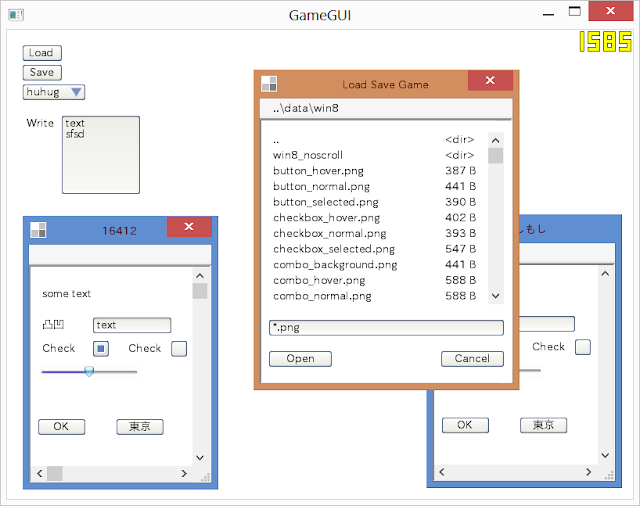
Task: Click OK in the 16412 window
Action: pos(62,427)
